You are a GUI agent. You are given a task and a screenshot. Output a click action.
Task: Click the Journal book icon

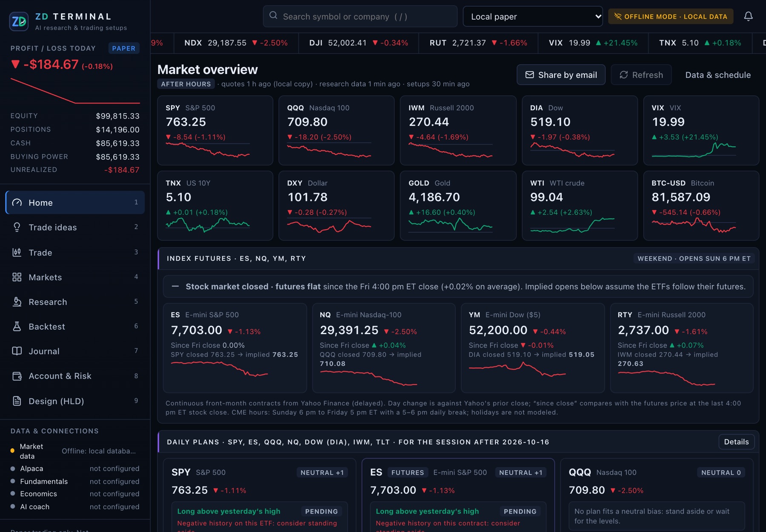(17, 351)
